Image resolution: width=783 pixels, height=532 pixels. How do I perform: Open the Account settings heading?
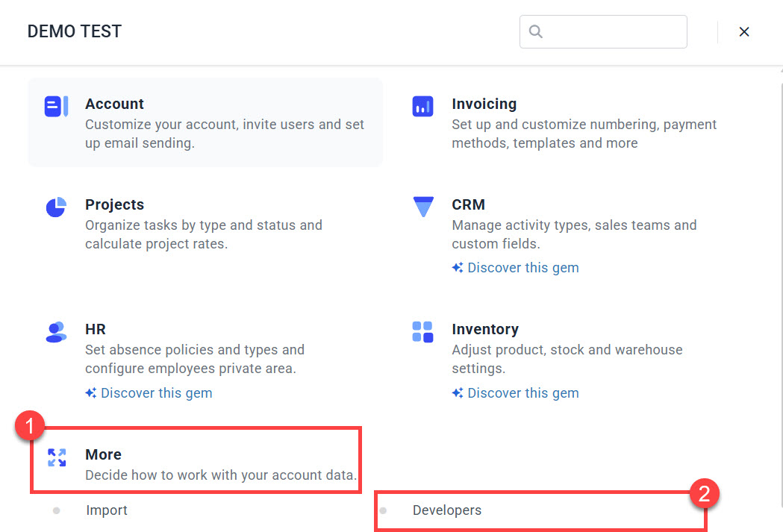114,104
